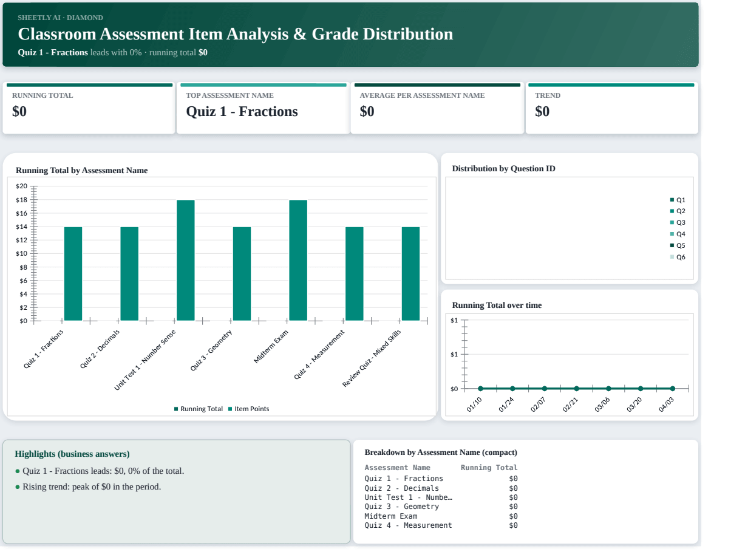Select the Quiz 3 - Geometry table row
This screenshot has width=745, height=560.
click(x=441, y=507)
